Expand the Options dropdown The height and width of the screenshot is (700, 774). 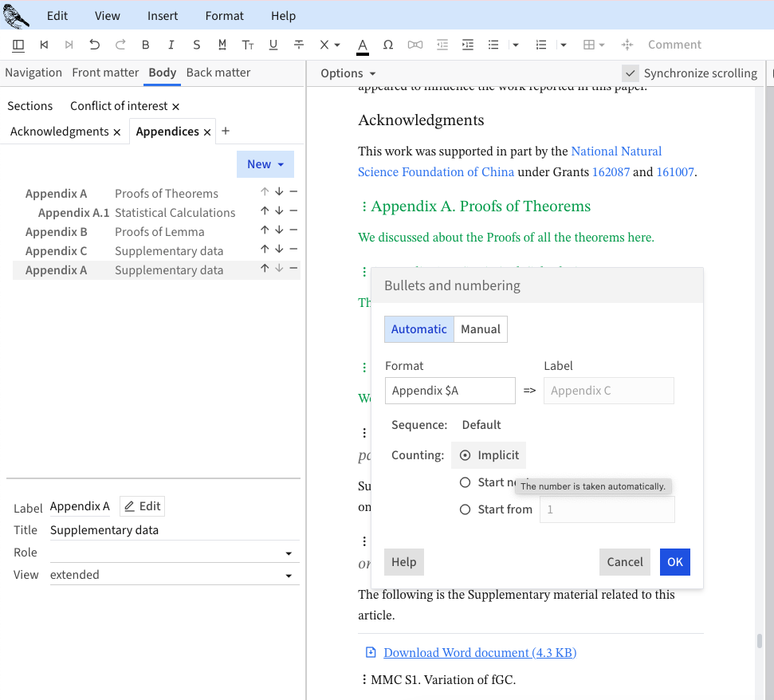(348, 73)
